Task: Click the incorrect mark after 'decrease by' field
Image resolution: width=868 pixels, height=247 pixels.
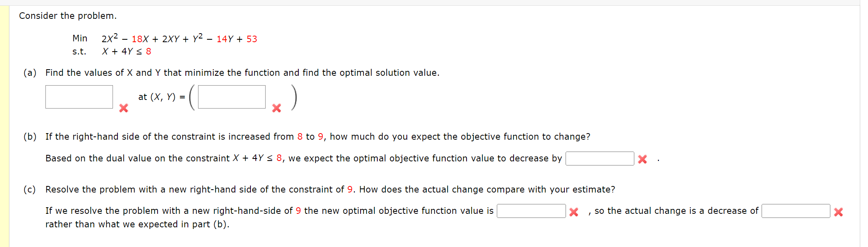Action: pyautogui.click(x=643, y=159)
